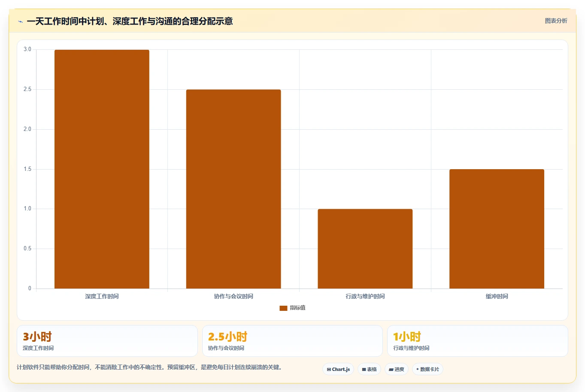Click the 缓冲时间 x-axis label

pyautogui.click(x=497, y=296)
